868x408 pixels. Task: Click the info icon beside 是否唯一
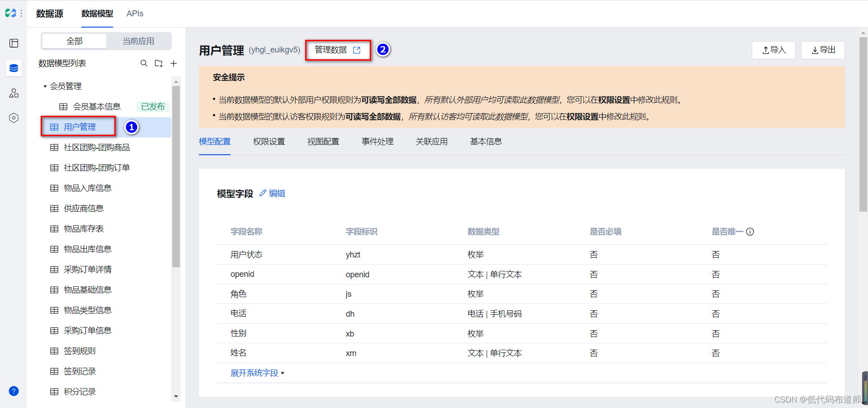(x=750, y=232)
